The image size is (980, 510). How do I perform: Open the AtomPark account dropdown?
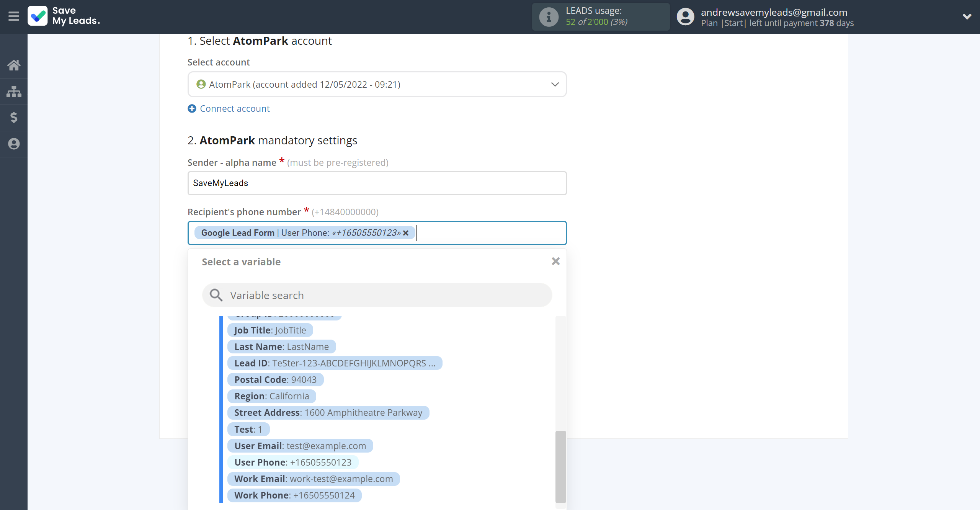(377, 84)
